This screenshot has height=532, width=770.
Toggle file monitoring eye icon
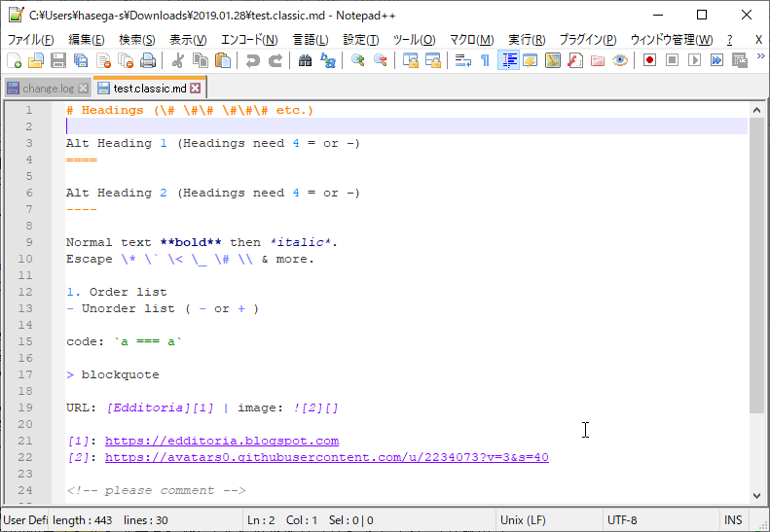pyautogui.click(x=620, y=60)
